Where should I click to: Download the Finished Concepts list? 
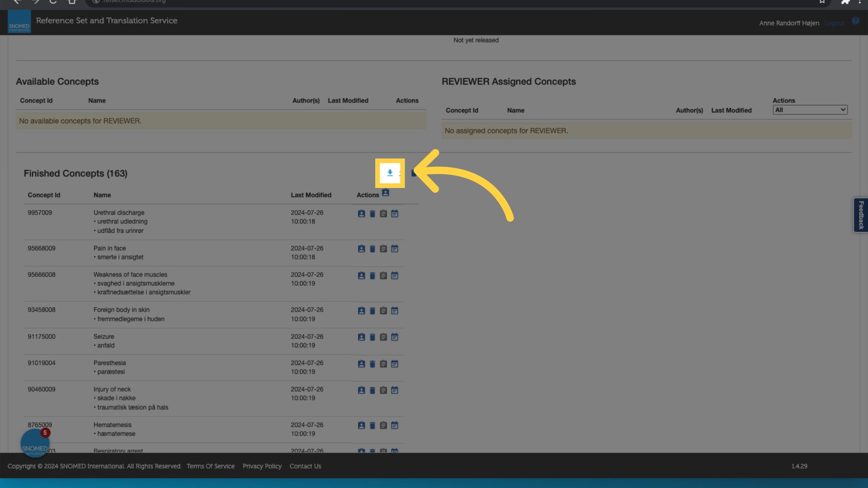coord(390,173)
